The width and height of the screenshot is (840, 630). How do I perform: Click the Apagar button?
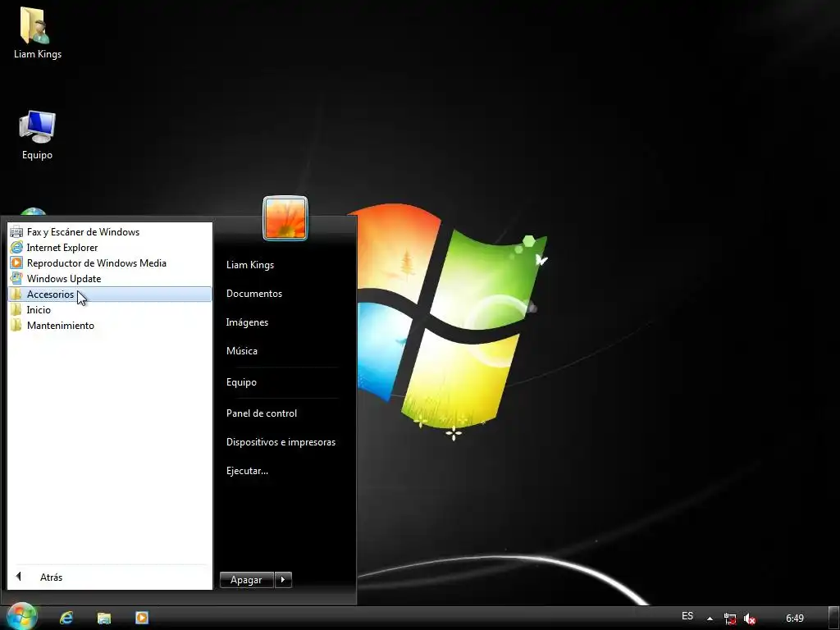[x=246, y=580]
